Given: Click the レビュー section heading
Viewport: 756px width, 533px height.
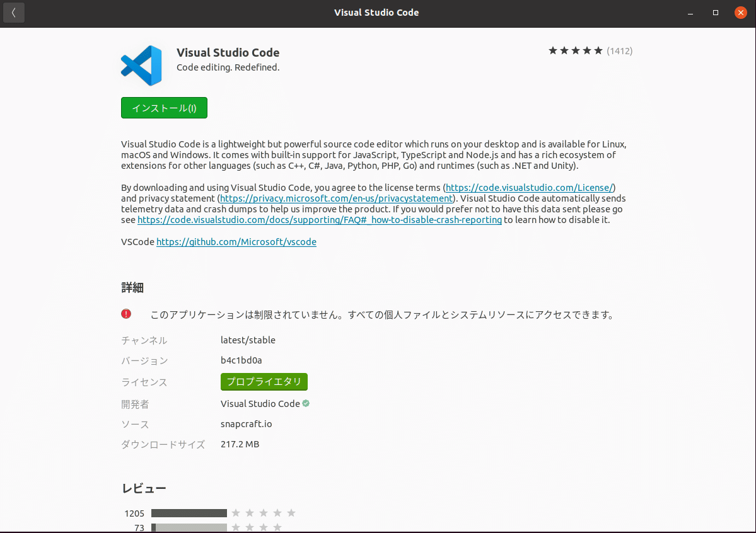Looking at the screenshot, I should click(144, 488).
